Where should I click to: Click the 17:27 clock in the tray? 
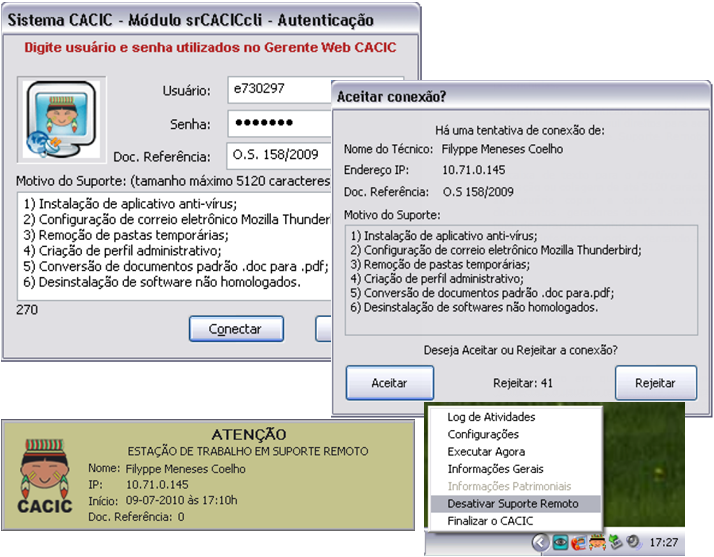click(663, 542)
